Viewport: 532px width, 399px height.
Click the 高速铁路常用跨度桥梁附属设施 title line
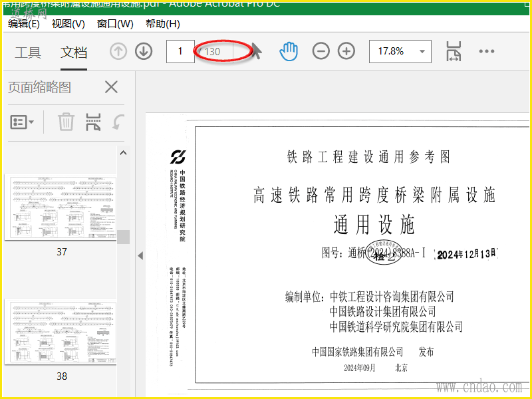(x=374, y=196)
